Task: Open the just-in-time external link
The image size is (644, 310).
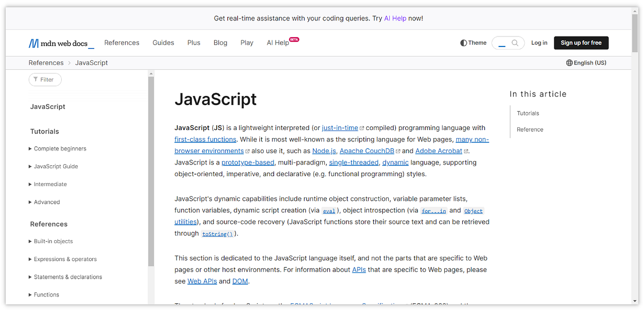Action: [x=340, y=128]
